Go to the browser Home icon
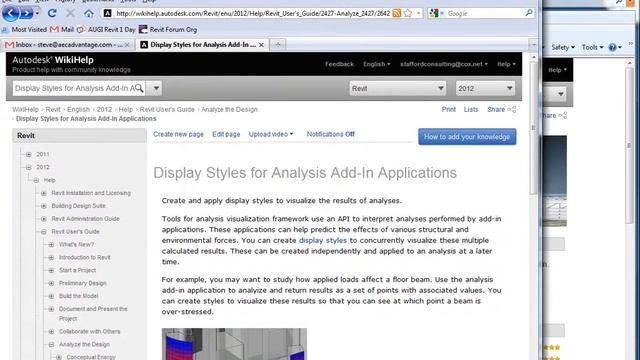The image size is (640, 360). click(x=89, y=13)
